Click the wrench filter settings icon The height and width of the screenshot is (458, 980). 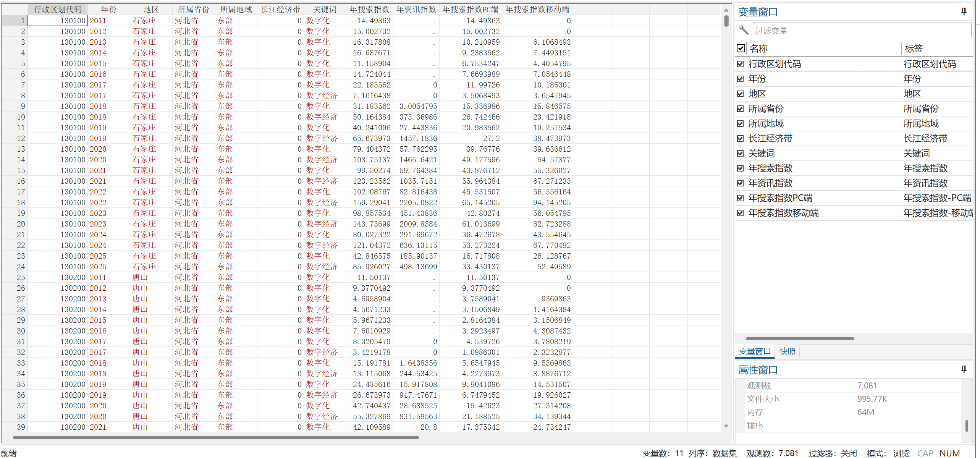pos(744,30)
